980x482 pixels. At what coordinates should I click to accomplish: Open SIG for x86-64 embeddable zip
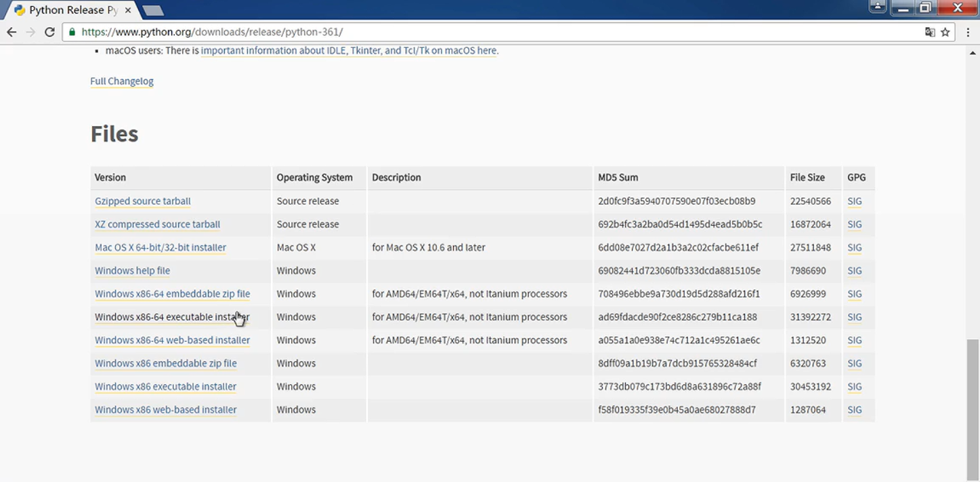coord(855,294)
